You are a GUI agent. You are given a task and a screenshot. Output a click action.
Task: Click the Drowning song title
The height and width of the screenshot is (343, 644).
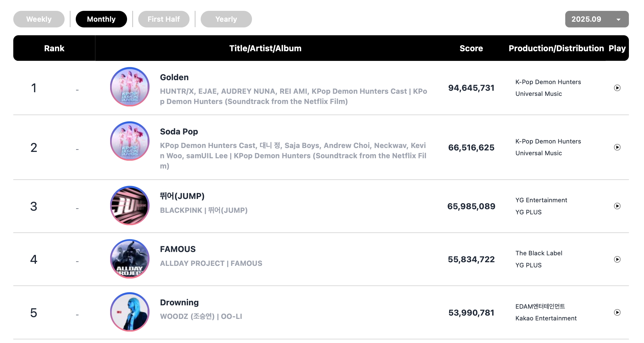[x=179, y=303]
